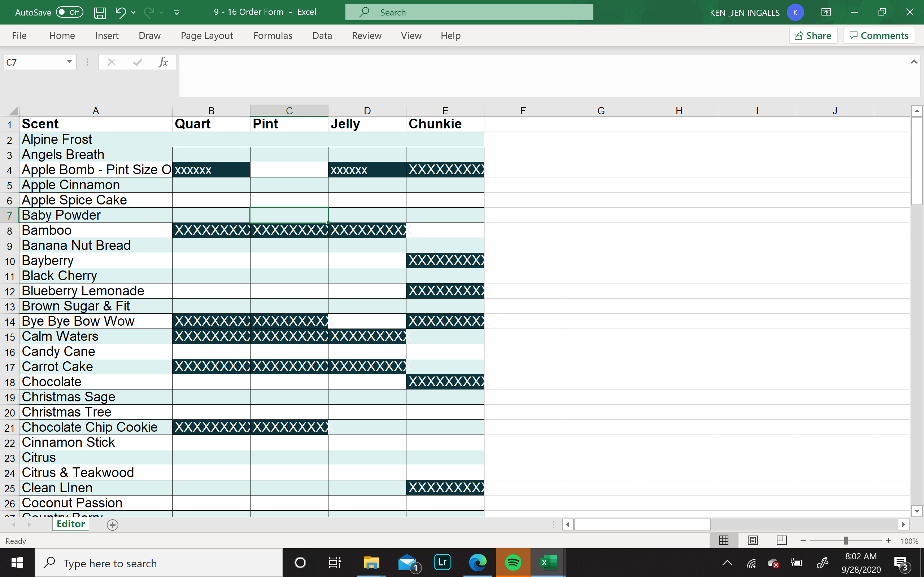Click the Enter checkmark in the formula bar
This screenshot has height=577, width=924.
[x=137, y=62]
